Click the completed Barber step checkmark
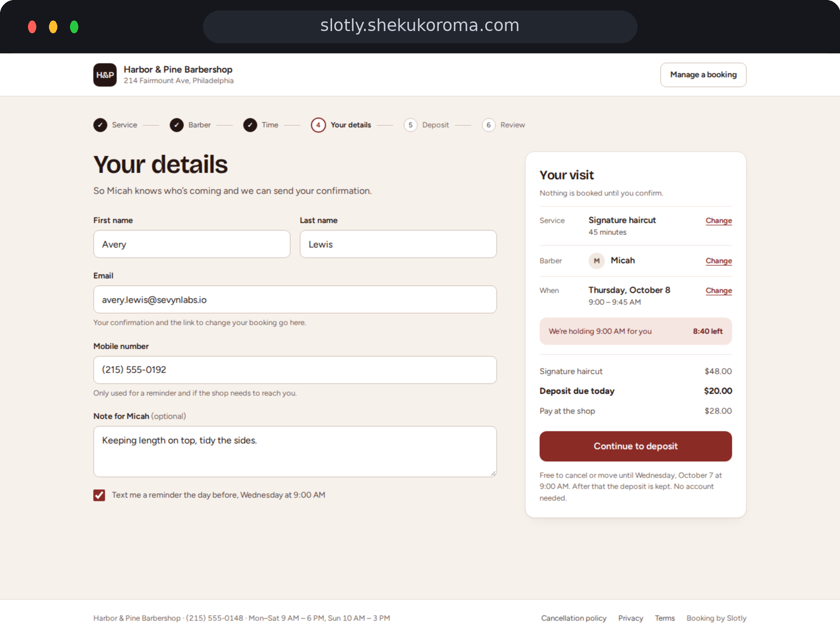 pyautogui.click(x=177, y=125)
